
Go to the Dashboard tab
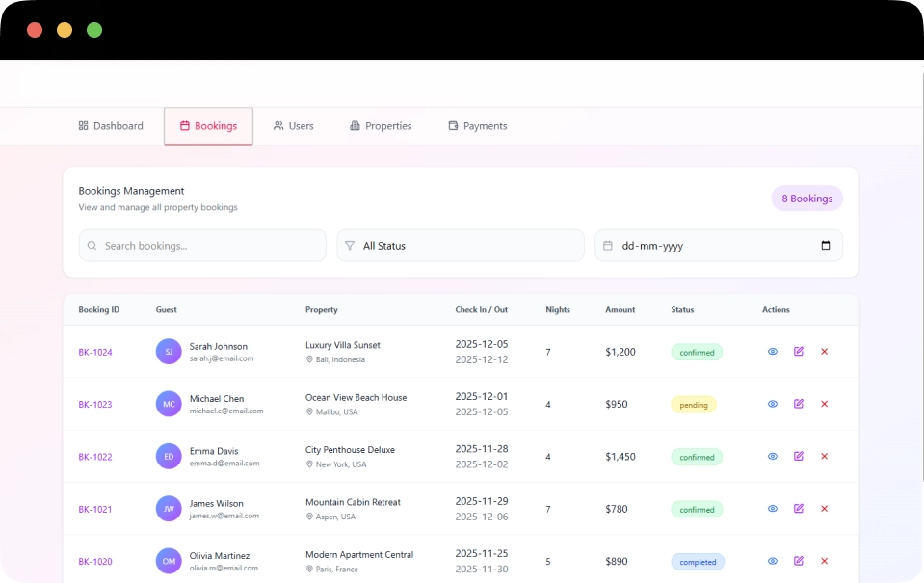pos(111,125)
